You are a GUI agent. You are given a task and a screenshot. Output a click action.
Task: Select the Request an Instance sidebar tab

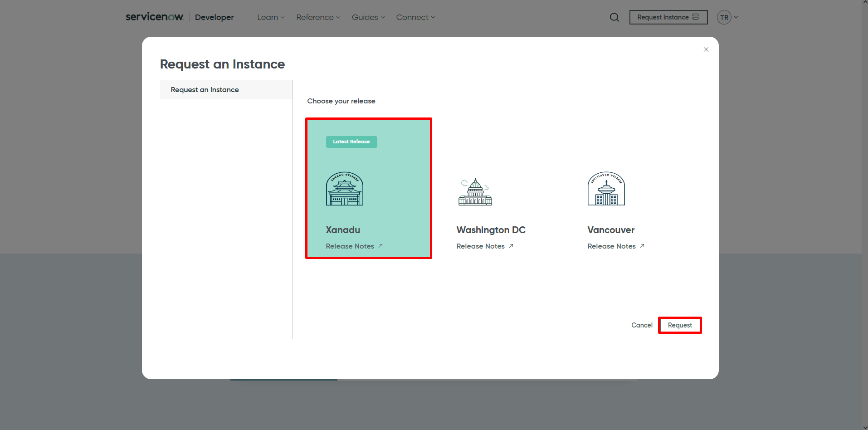coord(226,90)
